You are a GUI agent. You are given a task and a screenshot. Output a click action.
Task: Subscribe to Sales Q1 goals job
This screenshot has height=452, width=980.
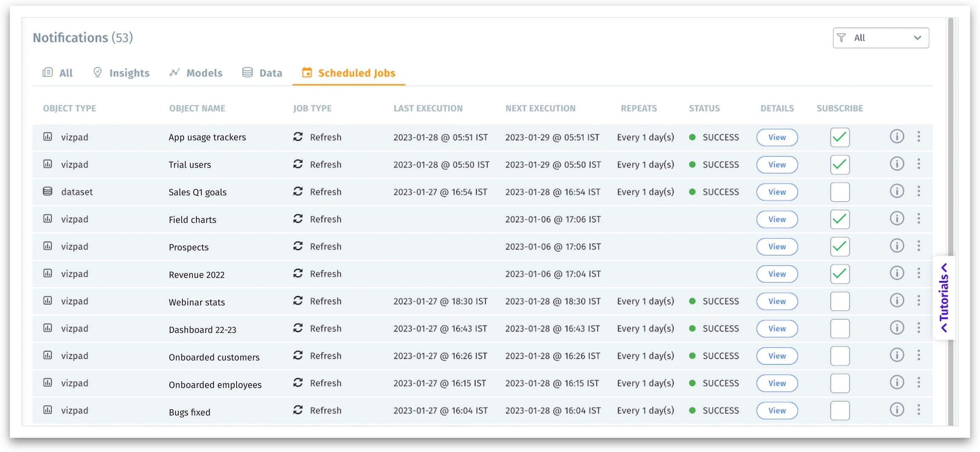point(840,192)
